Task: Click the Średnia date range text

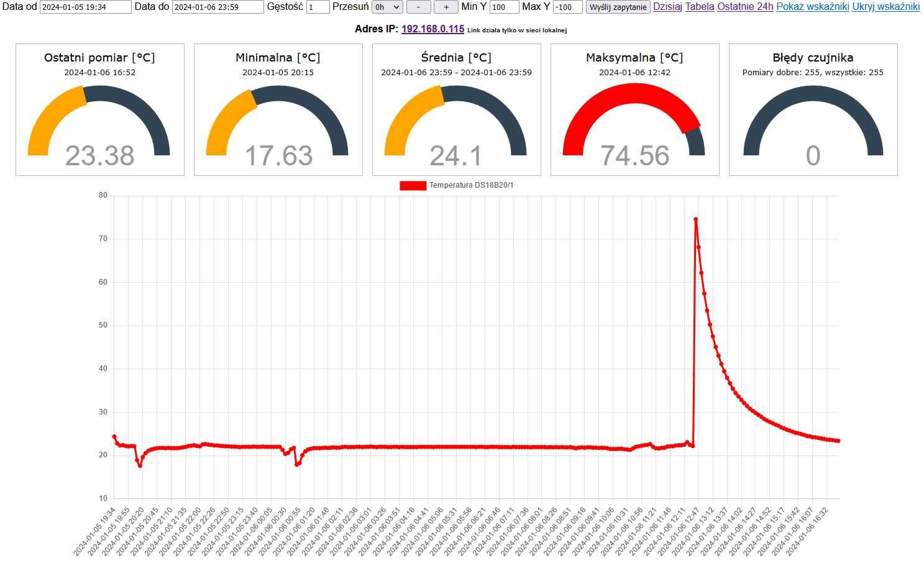Action: [x=456, y=73]
